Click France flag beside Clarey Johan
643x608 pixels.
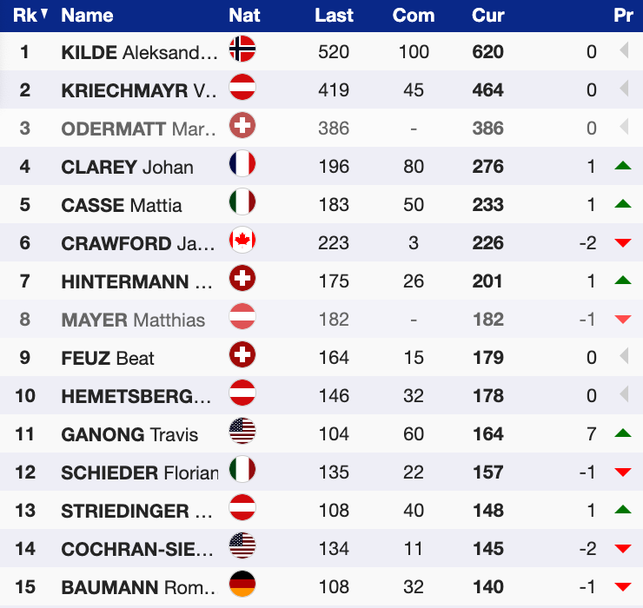[242, 166]
